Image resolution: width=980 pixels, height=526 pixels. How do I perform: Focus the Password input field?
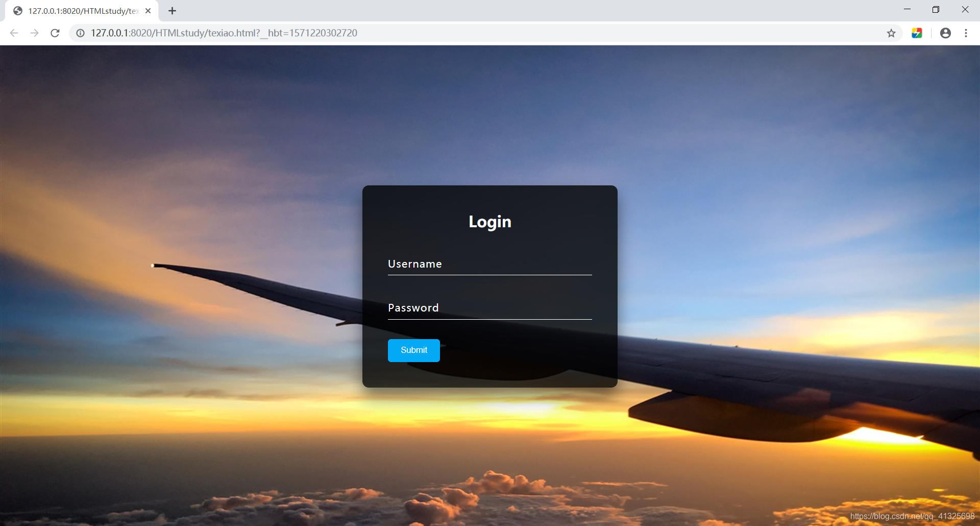pos(490,308)
